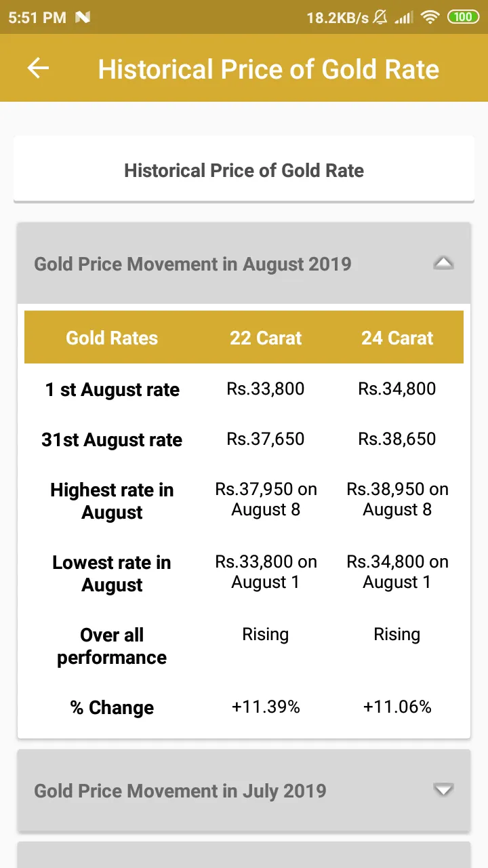The image size is (488, 868).
Task: Go back using the arrow icon
Action: click(x=38, y=68)
